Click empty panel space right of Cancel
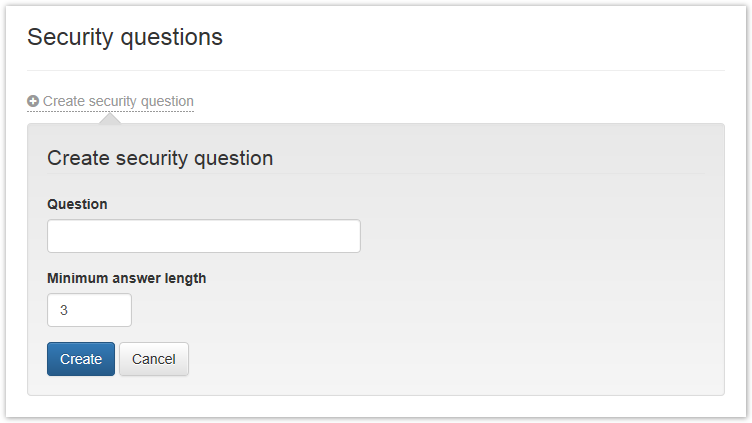 [450, 359]
